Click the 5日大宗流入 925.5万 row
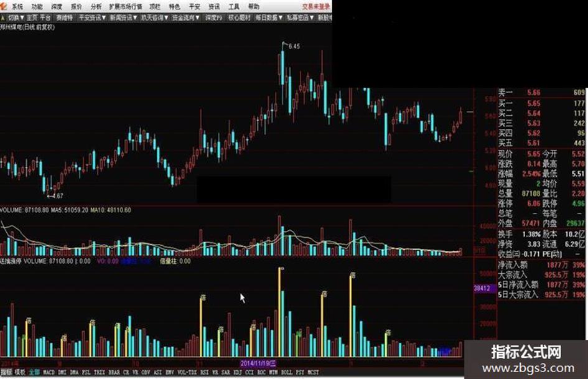 [x=541, y=295]
